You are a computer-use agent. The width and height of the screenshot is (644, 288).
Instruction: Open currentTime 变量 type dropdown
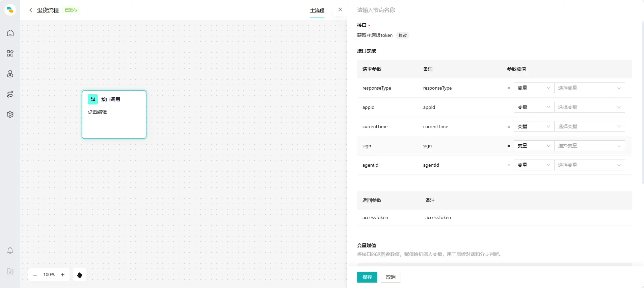[x=534, y=126]
